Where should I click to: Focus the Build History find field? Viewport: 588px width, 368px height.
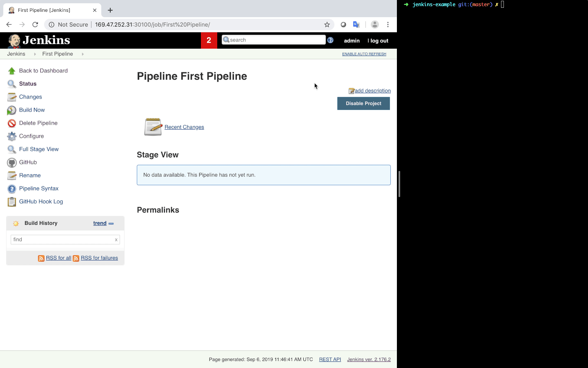click(65, 240)
